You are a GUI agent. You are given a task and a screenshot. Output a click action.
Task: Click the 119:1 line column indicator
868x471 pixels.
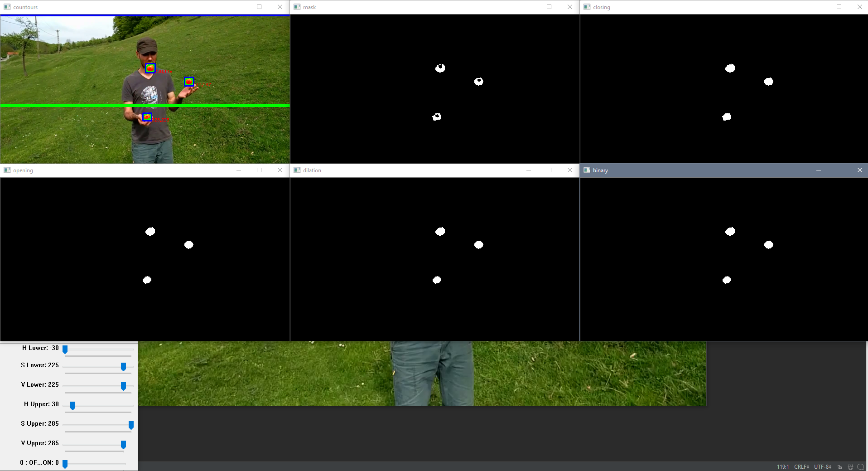coord(782,466)
